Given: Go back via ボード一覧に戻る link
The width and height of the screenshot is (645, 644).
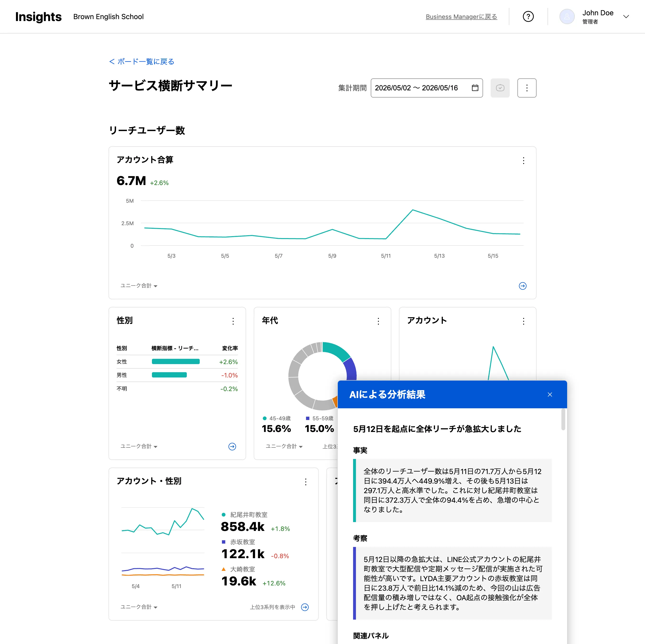Looking at the screenshot, I should click(142, 61).
